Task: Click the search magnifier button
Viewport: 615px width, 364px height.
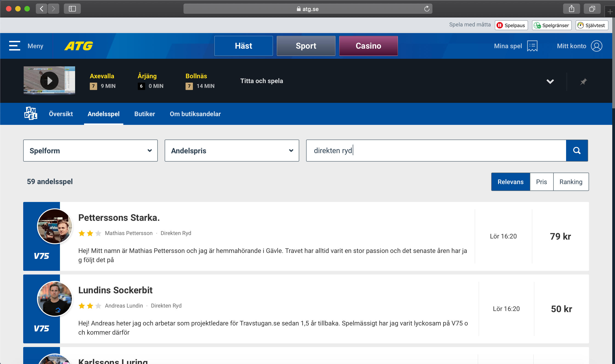Action: (x=576, y=151)
